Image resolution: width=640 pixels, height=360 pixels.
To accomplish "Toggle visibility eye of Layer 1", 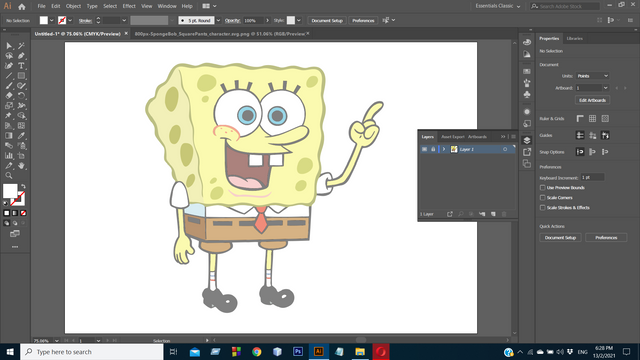I will pyautogui.click(x=424, y=149).
